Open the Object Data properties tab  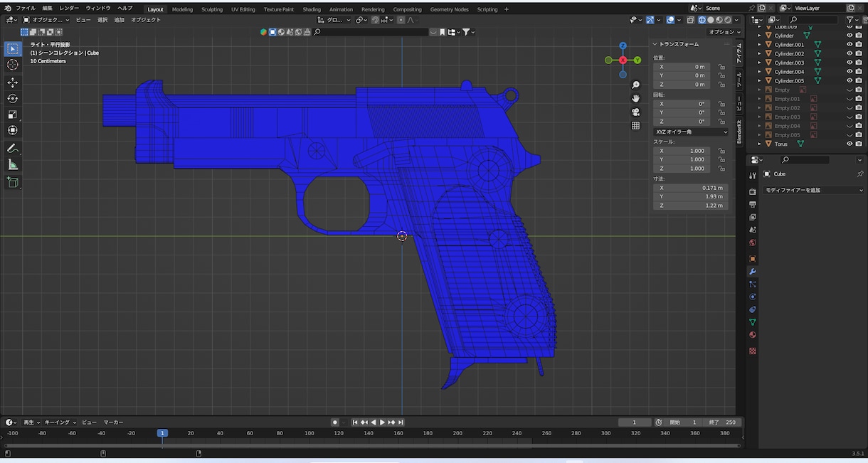pyautogui.click(x=753, y=322)
